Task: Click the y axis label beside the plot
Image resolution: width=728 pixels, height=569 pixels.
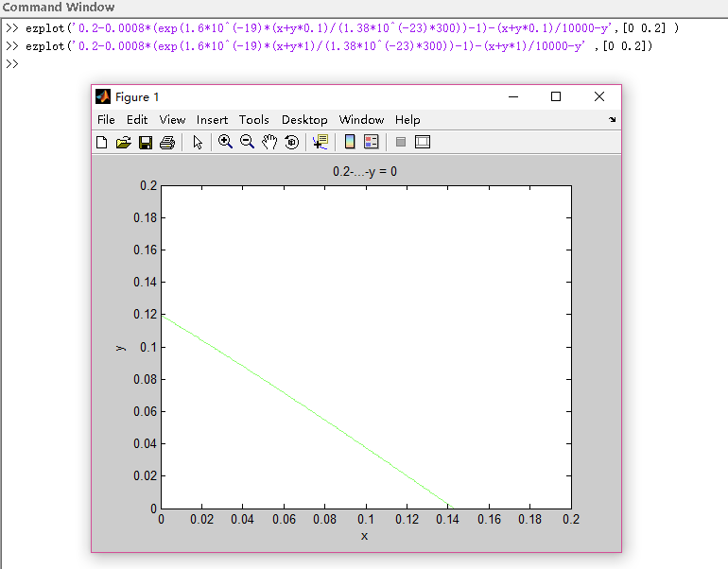Action: 121,348
